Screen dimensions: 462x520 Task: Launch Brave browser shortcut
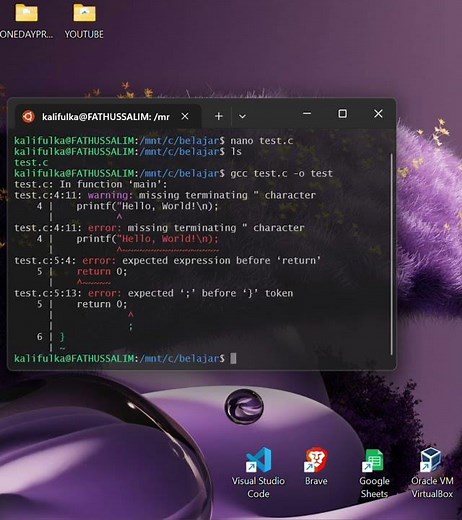pyautogui.click(x=316, y=466)
